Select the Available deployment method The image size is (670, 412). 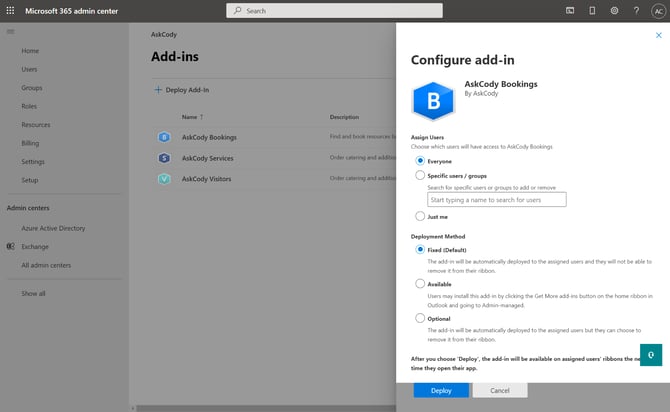pyautogui.click(x=420, y=283)
